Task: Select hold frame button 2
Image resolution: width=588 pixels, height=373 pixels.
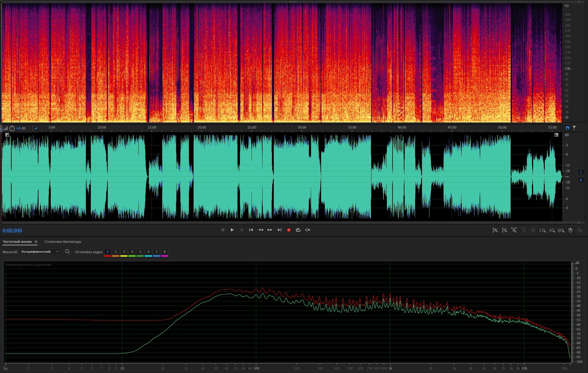Action: pos(116,252)
